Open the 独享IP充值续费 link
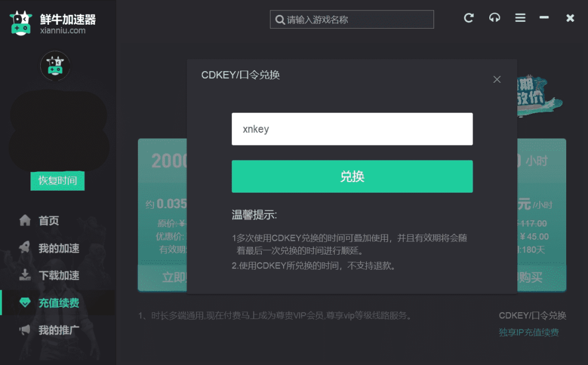 click(528, 332)
